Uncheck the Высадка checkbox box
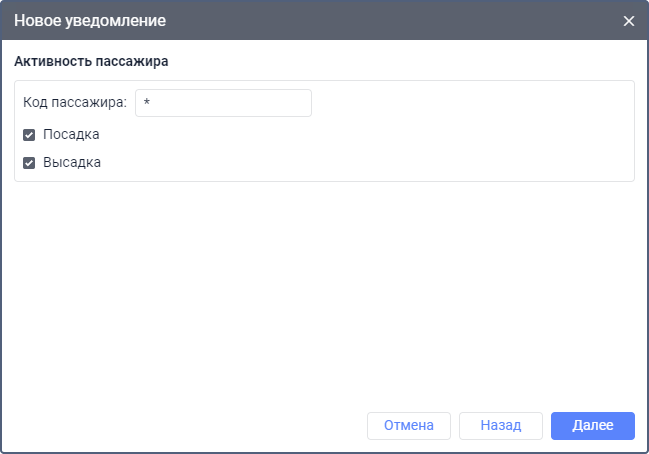The height and width of the screenshot is (454, 649). (x=29, y=162)
